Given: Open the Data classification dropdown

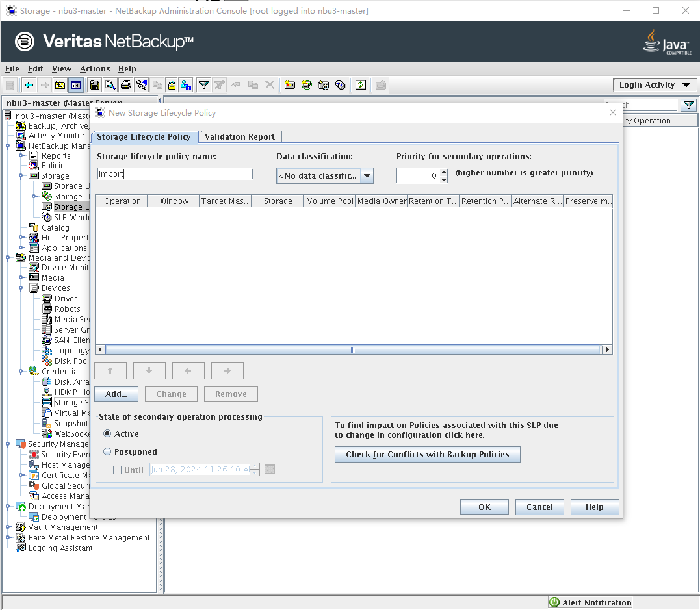Looking at the screenshot, I should (367, 176).
